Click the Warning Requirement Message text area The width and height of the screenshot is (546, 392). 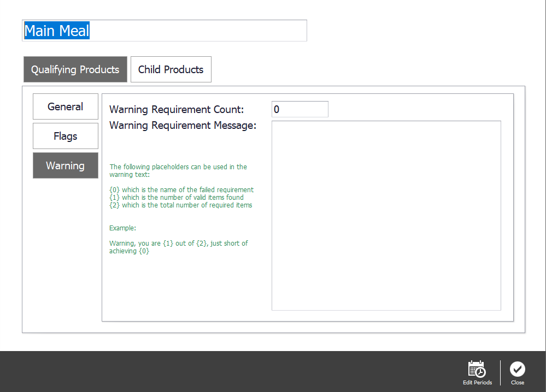[x=386, y=216]
